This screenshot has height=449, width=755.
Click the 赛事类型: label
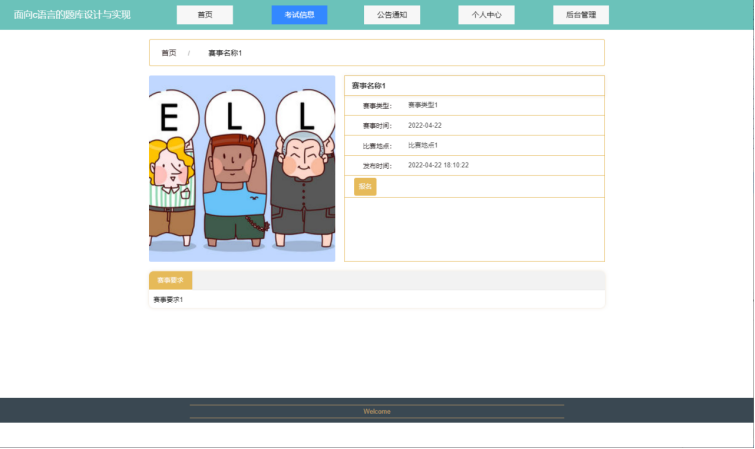378,106
